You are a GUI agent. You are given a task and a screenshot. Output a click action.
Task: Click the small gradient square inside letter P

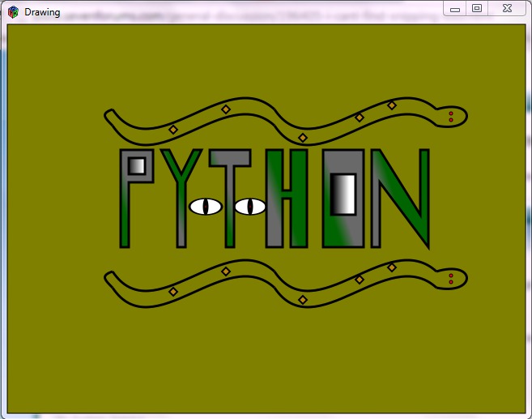tap(136, 166)
